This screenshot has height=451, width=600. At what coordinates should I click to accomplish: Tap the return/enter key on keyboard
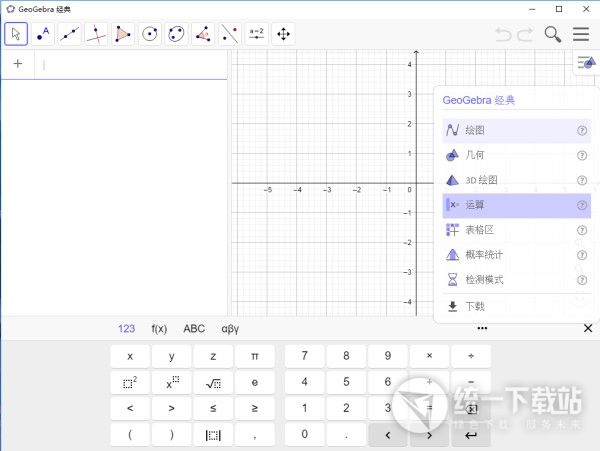(471, 435)
